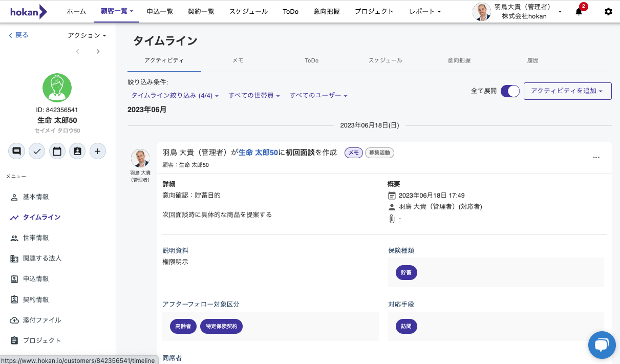Open the memo creation icon below the avatar

pos(16,151)
